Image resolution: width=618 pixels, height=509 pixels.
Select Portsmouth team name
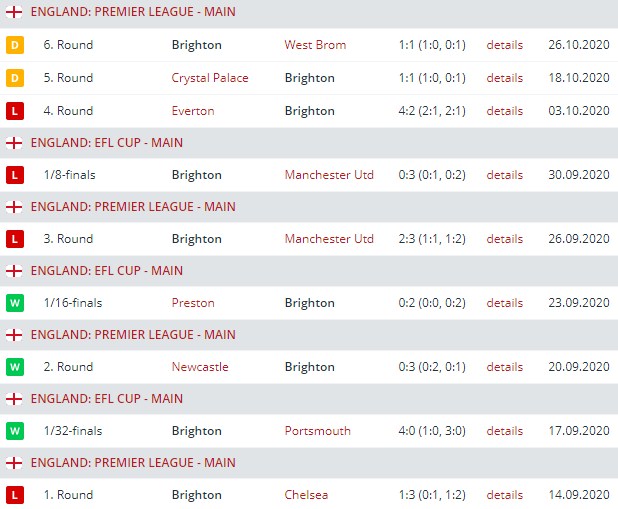click(x=317, y=431)
